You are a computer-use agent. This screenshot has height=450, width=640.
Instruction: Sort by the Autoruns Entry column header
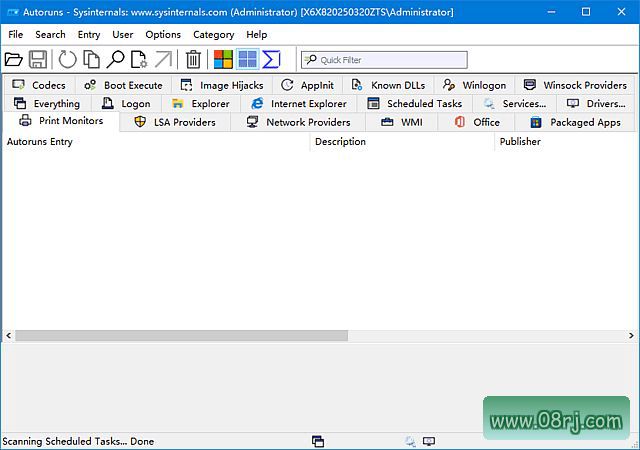coord(156,142)
